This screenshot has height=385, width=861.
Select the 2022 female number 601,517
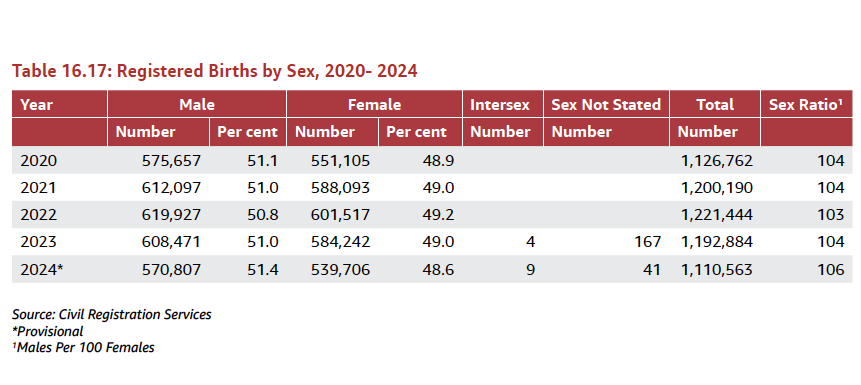tap(340, 215)
